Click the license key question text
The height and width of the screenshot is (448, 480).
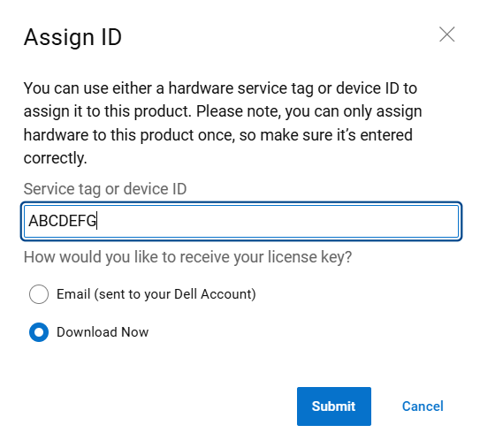click(x=187, y=257)
